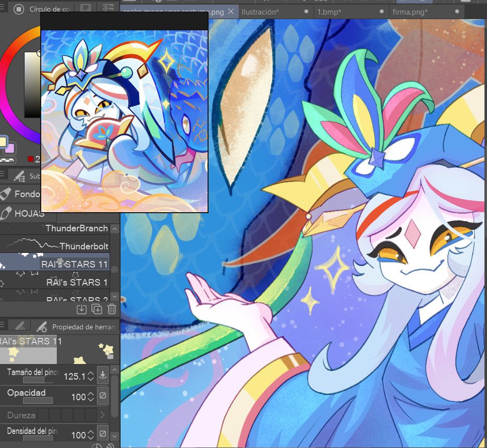
Task: Expand the Dureza options arrow
Action: (x=103, y=415)
